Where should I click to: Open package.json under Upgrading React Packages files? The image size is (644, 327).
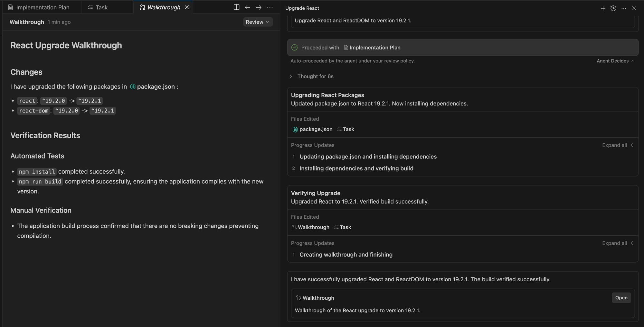click(312, 129)
